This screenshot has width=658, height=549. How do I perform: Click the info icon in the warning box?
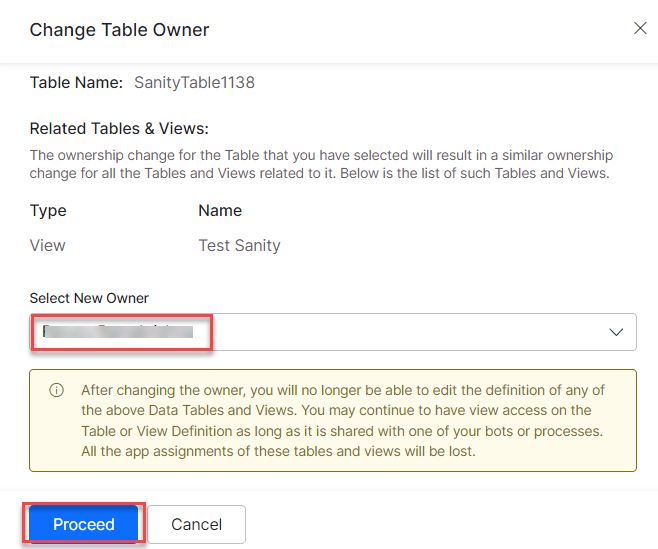[x=57, y=390]
